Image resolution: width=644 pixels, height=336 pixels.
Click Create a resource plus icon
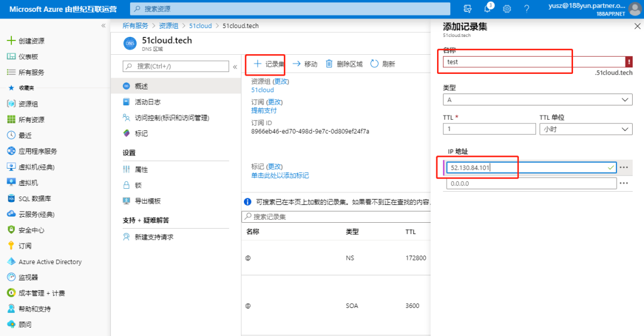pyautogui.click(x=11, y=41)
